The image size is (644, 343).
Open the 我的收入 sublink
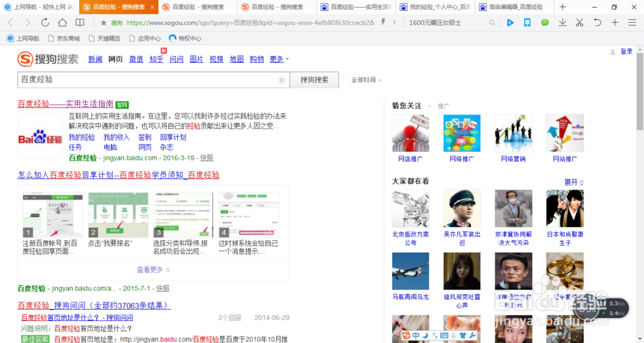tap(117, 137)
